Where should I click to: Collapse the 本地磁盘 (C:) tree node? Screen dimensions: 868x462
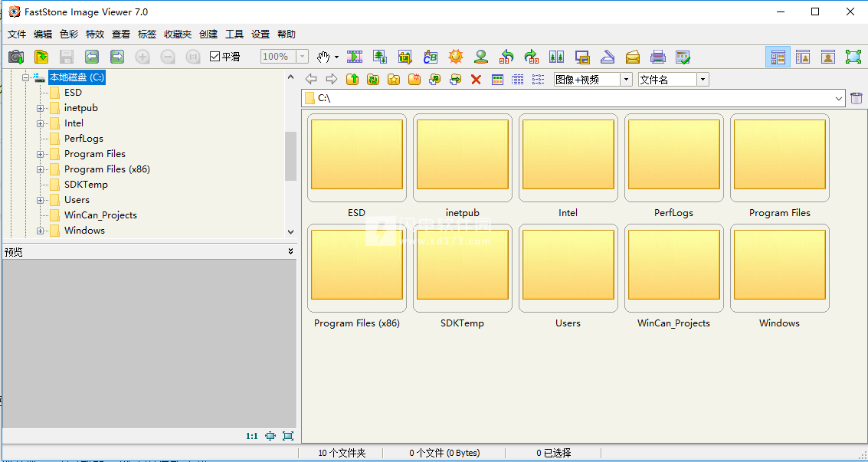click(25, 78)
